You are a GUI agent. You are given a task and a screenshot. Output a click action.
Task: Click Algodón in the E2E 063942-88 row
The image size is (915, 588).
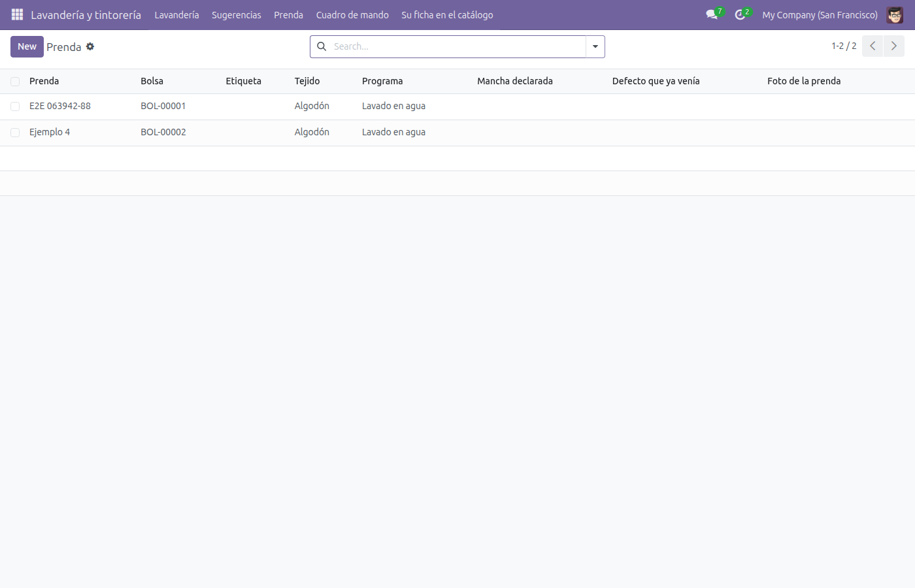click(312, 106)
